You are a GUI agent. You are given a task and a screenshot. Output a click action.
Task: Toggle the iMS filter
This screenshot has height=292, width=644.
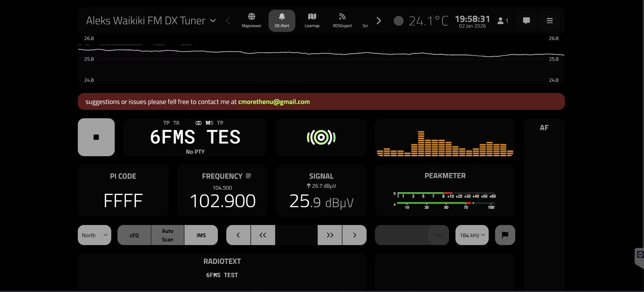201,235
